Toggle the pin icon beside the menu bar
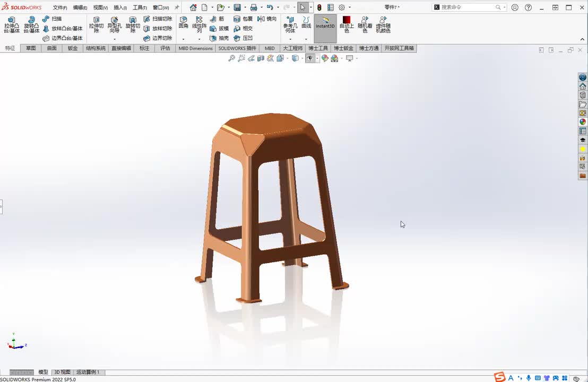The height and width of the screenshot is (382, 588). (x=177, y=7)
